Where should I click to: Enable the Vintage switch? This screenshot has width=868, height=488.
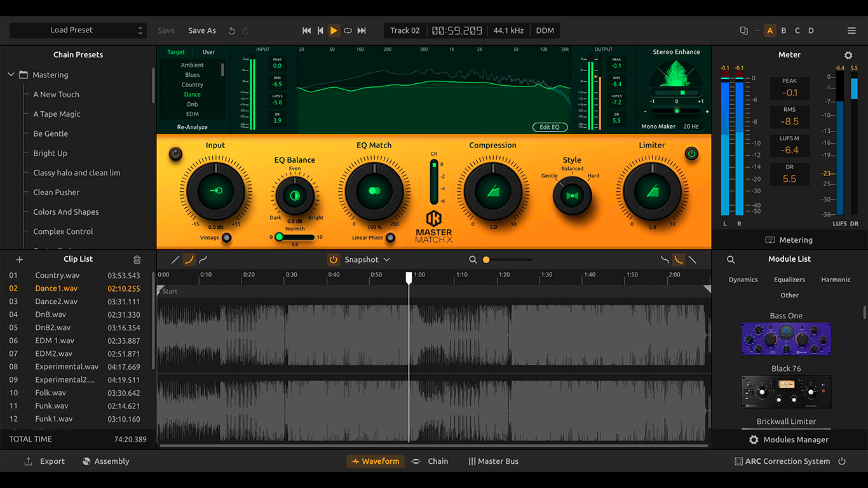coord(226,238)
